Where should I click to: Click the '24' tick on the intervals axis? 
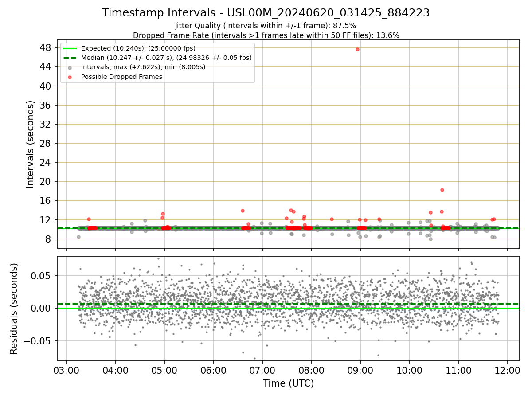(46, 162)
